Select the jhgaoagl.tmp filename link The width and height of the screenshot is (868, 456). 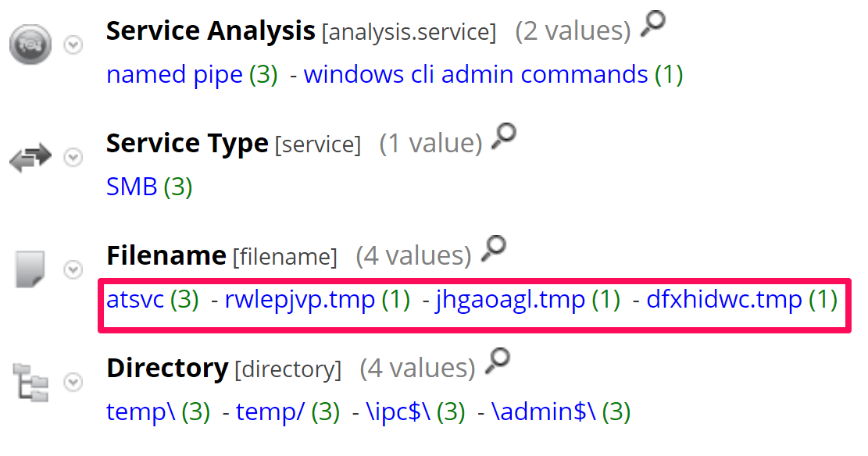(x=510, y=300)
